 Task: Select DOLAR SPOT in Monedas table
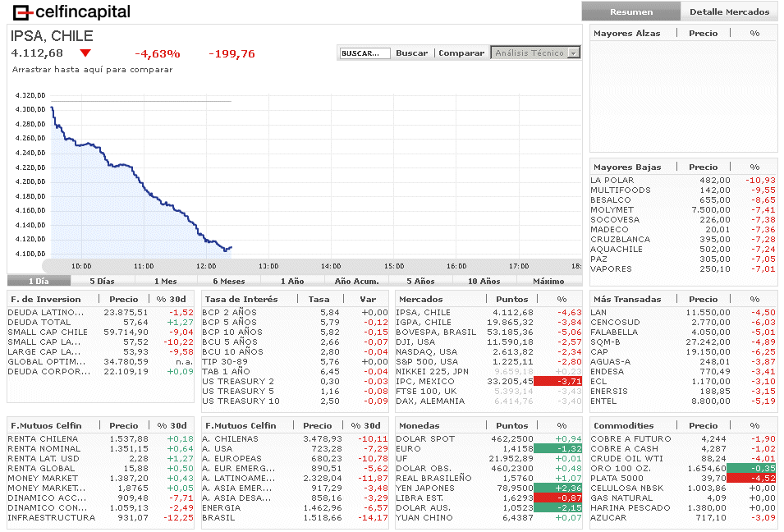[x=424, y=438]
